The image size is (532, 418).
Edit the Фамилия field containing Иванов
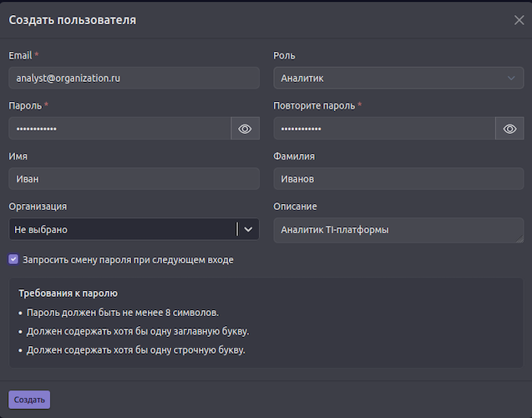398,179
